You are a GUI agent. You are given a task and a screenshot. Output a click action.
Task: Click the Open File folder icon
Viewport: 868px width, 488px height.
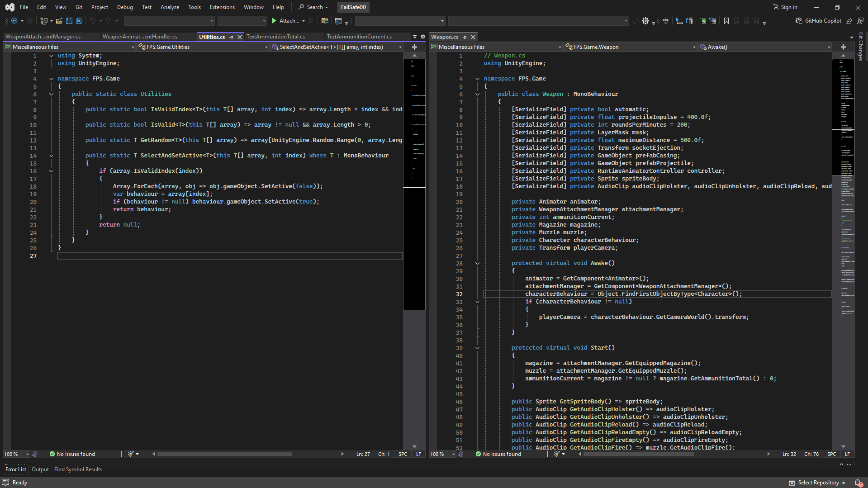(59, 21)
